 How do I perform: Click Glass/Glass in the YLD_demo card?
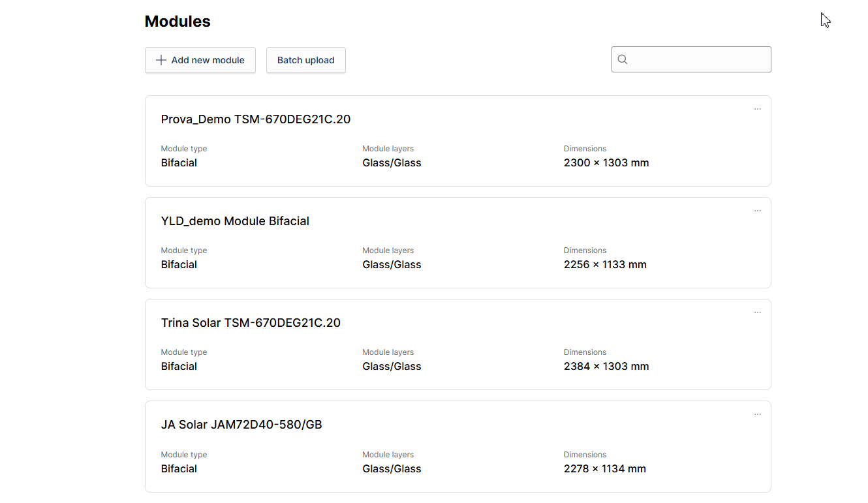[392, 265]
